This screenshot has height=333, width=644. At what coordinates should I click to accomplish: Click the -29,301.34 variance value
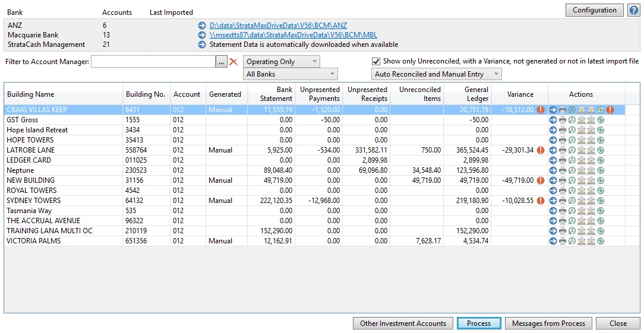coord(517,150)
